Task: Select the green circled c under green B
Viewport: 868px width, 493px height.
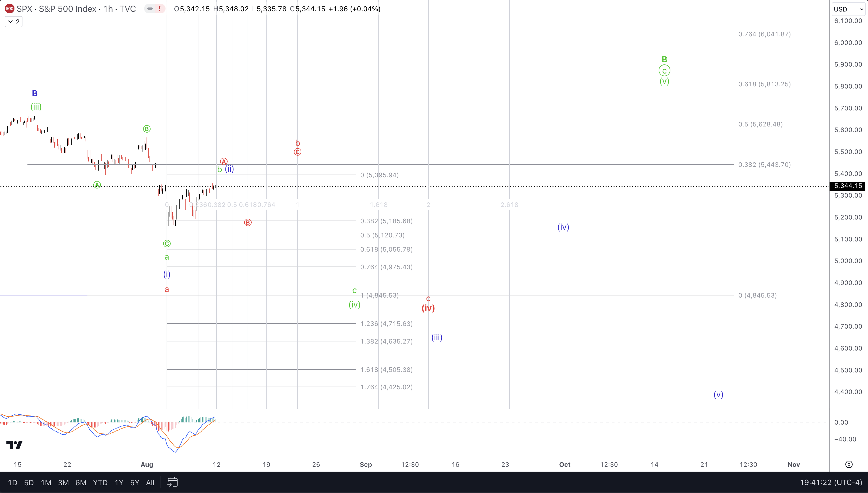Action: coord(665,71)
